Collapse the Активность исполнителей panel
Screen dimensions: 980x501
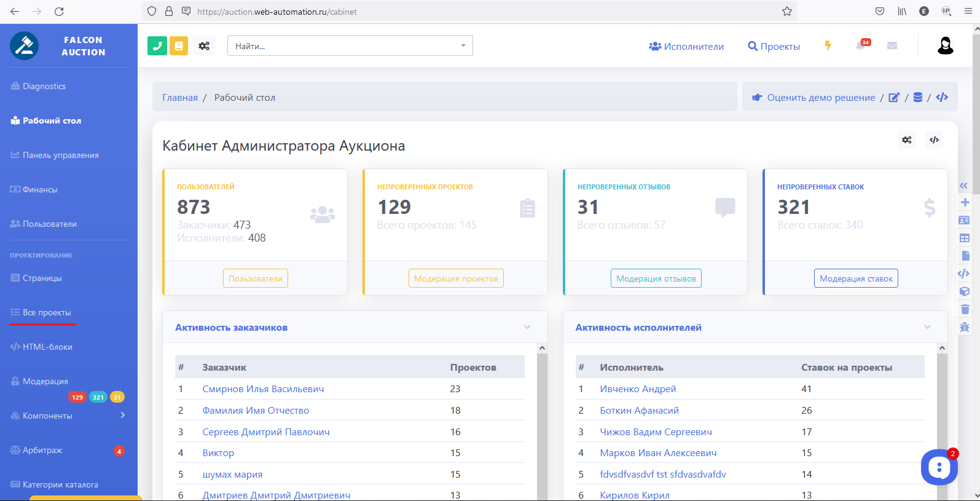click(x=927, y=328)
